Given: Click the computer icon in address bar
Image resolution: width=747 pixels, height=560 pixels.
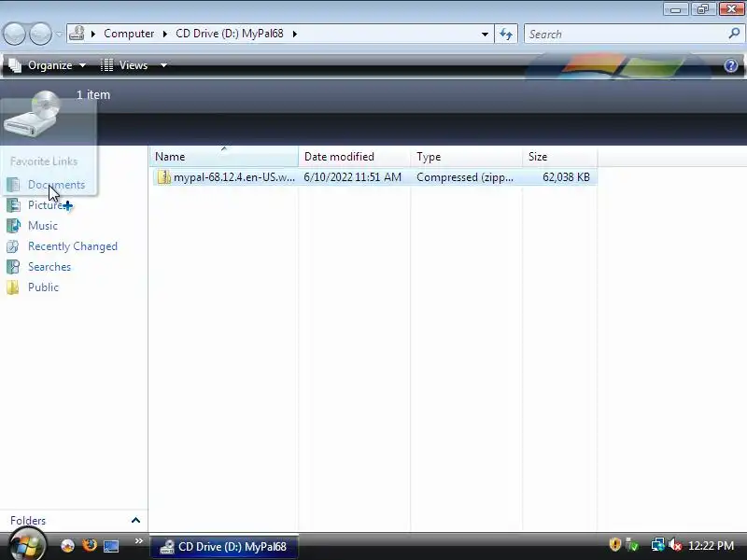Looking at the screenshot, I should click(x=77, y=34).
